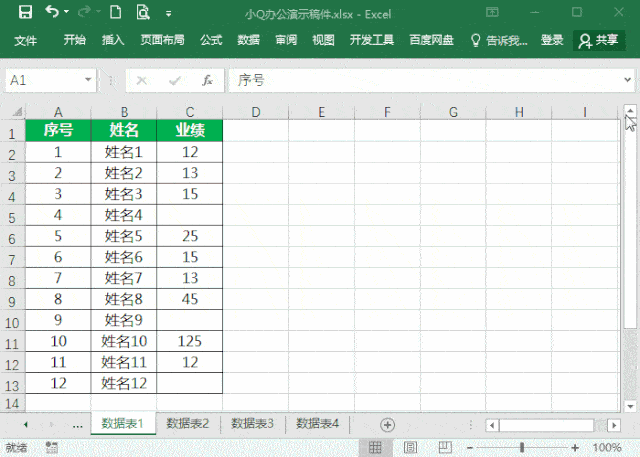The image size is (640, 457).
Task: Click cell containing 125
Action: pyautogui.click(x=190, y=341)
